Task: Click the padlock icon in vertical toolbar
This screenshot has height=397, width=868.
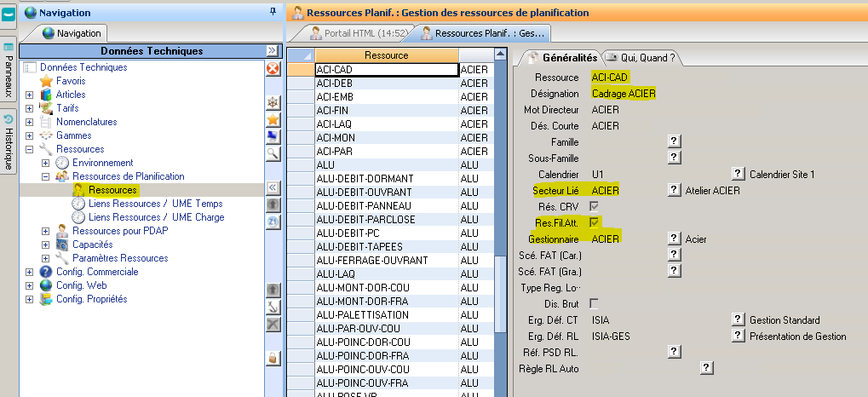Action: coord(273,358)
